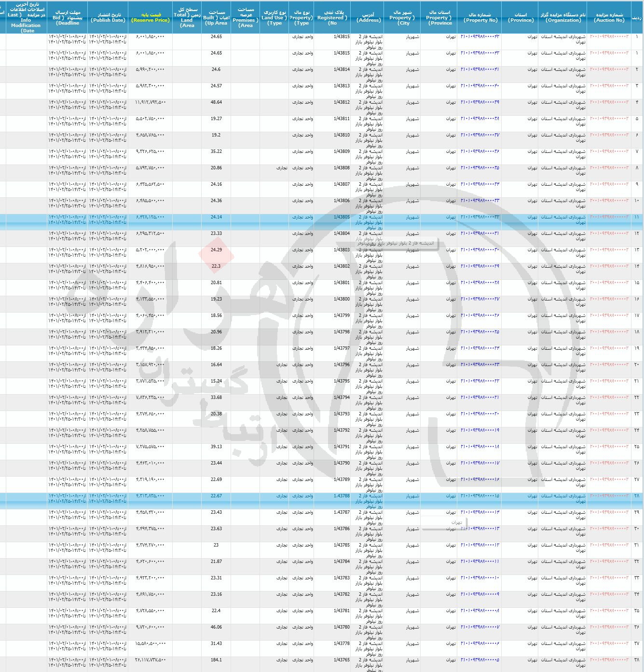Open property number link in row 1/43765
The width and height of the screenshot is (644, 672).
tap(480, 660)
